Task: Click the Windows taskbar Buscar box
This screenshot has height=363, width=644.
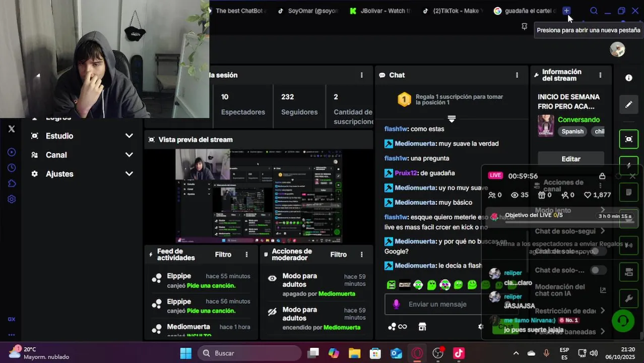Action: pyautogui.click(x=249, y=353)
